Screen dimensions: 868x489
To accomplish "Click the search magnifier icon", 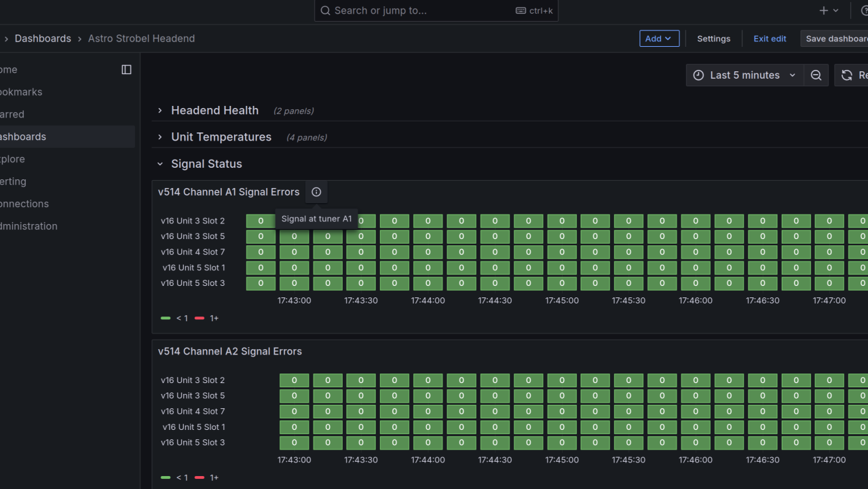I will click(x=326, y=10).
